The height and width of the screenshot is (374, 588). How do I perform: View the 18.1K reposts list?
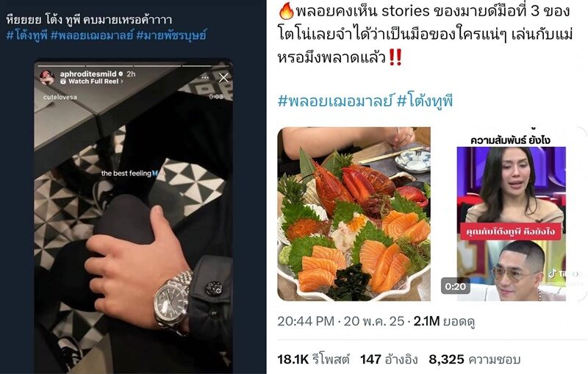pyautogui.click(x=314, y=360)
